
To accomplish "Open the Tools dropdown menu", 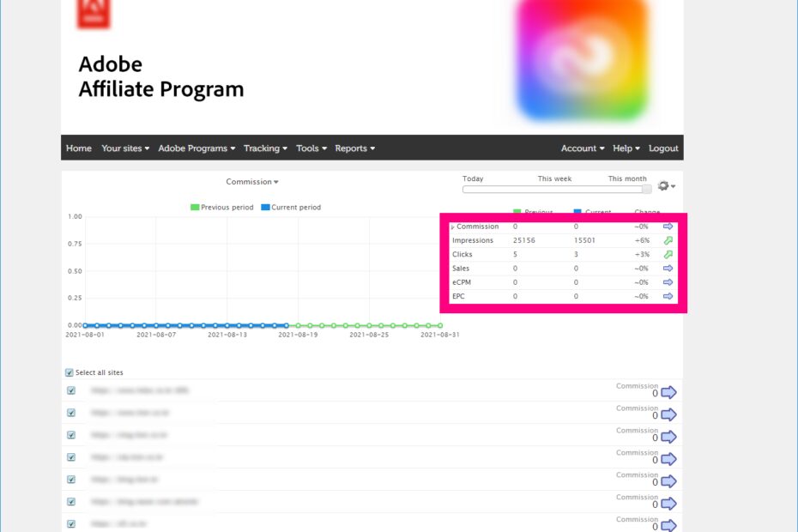I will click(311, 148).
